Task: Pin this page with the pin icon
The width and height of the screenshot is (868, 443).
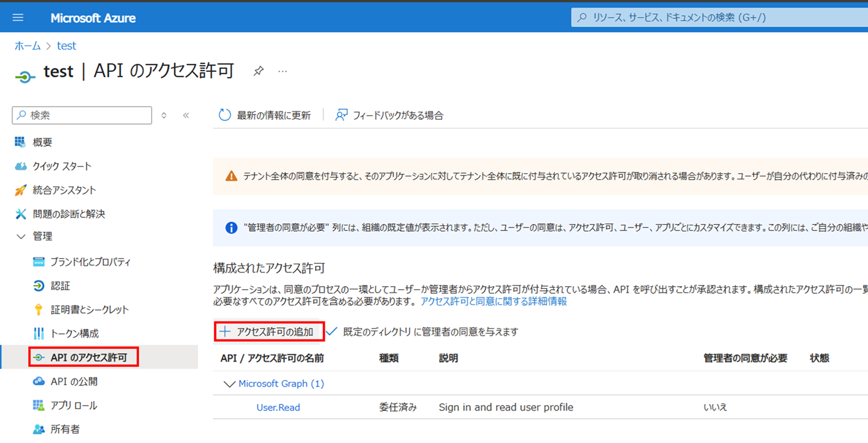Action: click(x=258, y=71)
